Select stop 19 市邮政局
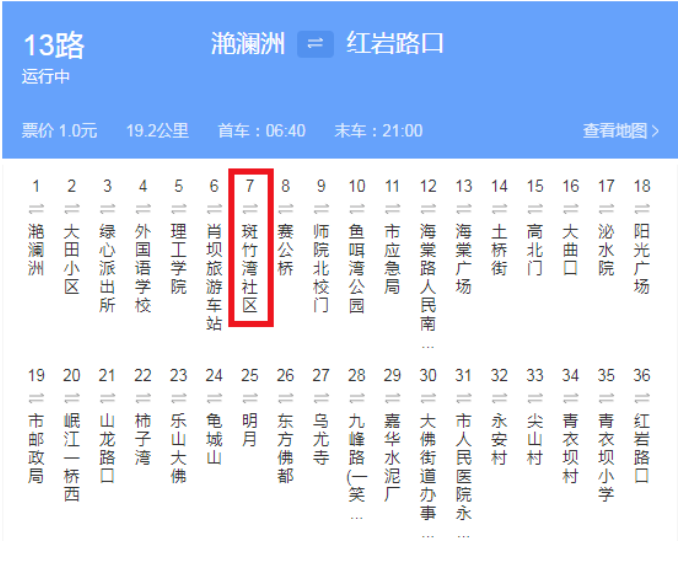The width and height of the screenshot is (679, 562). (36, 448)
